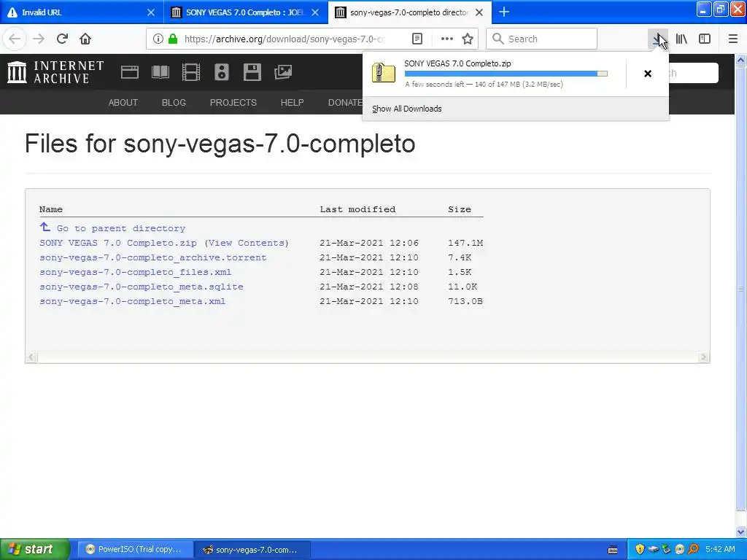Click Show All Downloads
Image resolution: width=747 pixels, height=560 pixels.
(407, 109)
